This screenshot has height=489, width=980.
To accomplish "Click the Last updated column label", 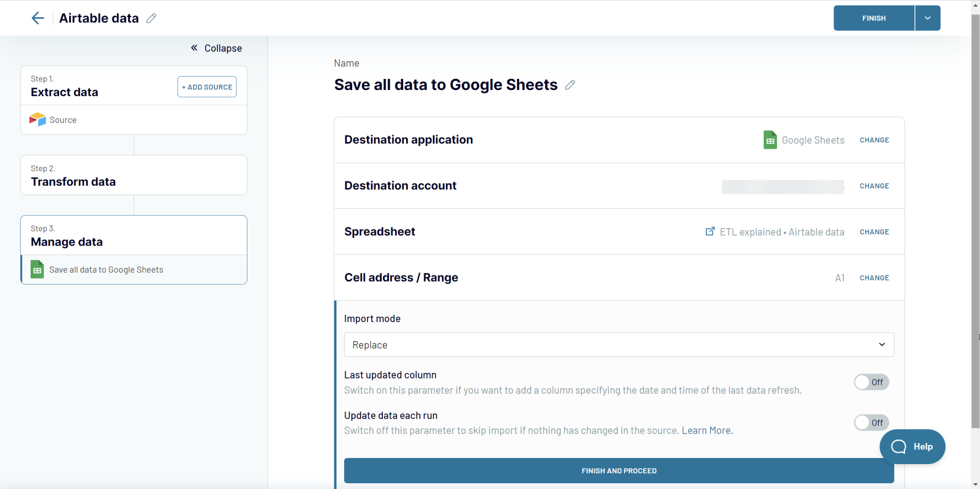I will (390, 375).
